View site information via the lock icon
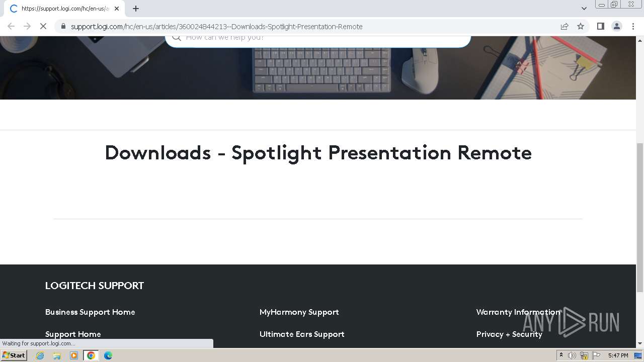 (x=63, y=26)
